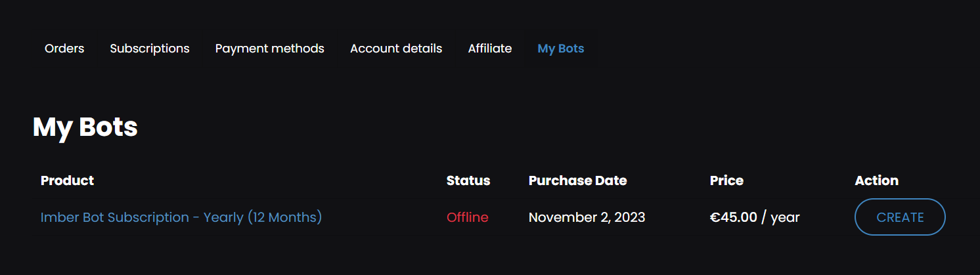This screenshot has width=980, height=275.
Task: Click the active My Bots tab
Action: coord(560,49)
